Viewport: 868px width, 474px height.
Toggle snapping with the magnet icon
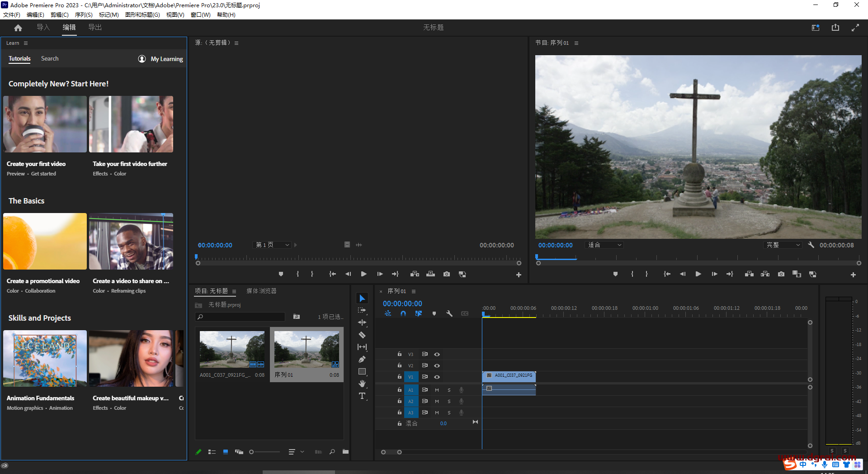pos(403,313)
